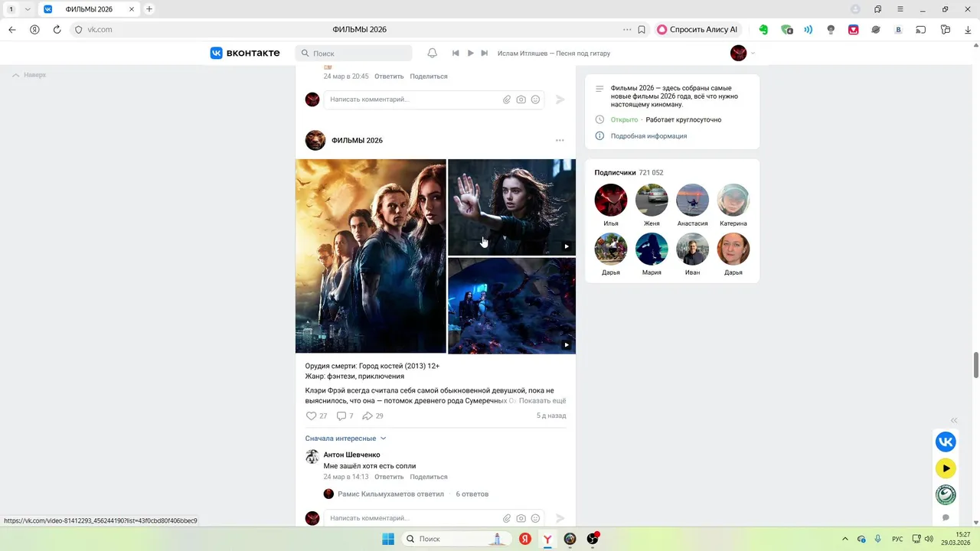This screenshot has height=551, width=980.
Task: Show hidden system tray icons
Action: tap(845, 539)
